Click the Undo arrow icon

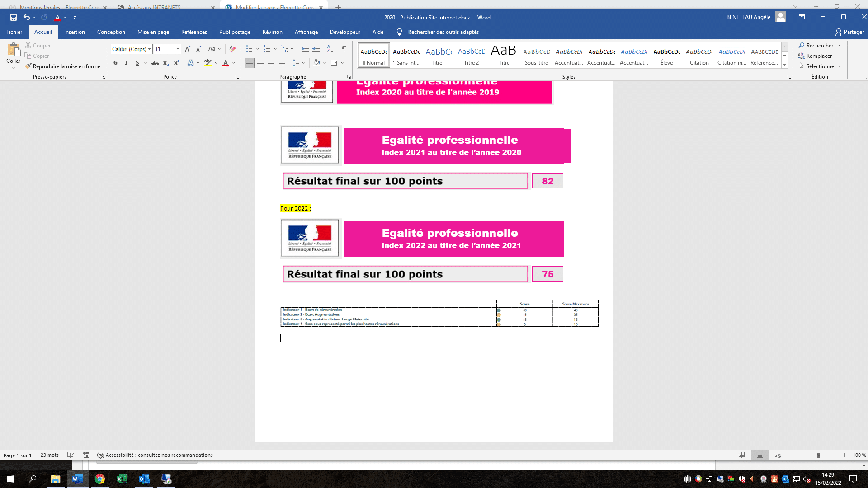(x=27, y=18)
